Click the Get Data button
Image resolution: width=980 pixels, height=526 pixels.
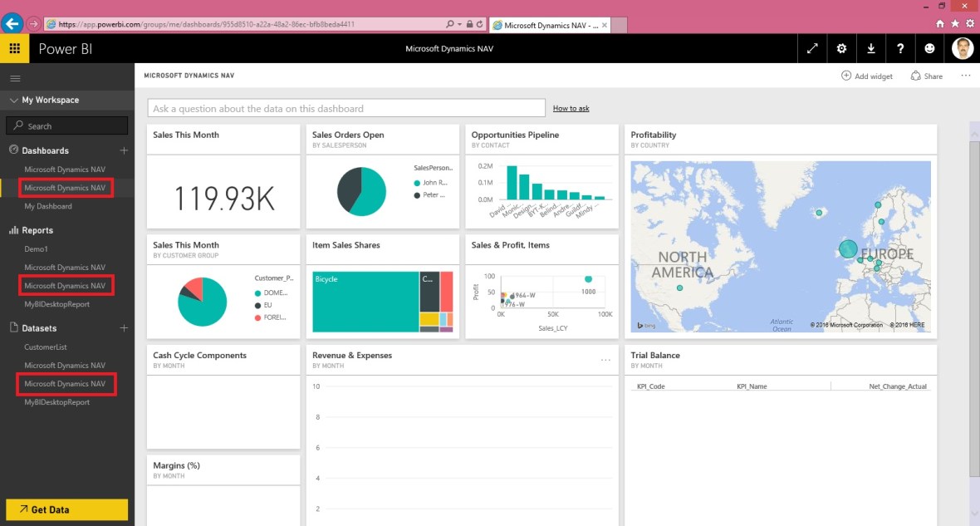[66, 509]
